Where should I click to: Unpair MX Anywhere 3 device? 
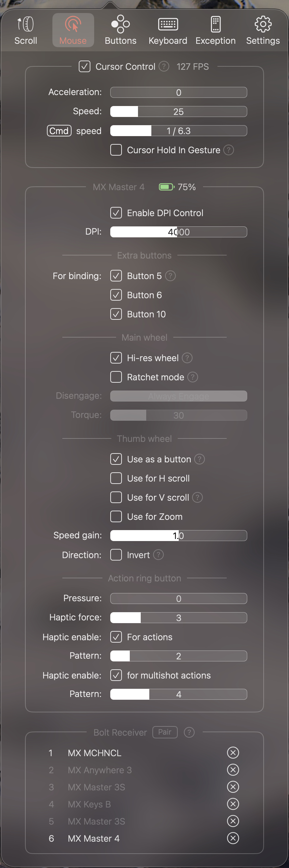click(x=233, y=770)
